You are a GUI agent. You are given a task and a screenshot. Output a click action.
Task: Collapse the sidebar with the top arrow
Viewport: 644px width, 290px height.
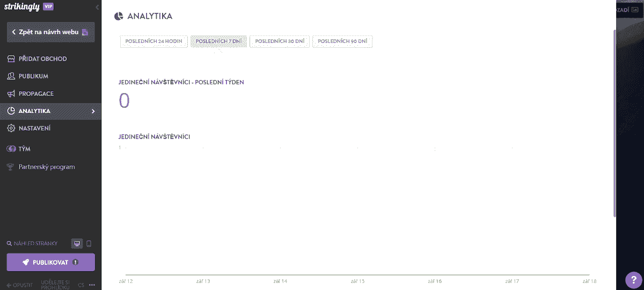97,8
